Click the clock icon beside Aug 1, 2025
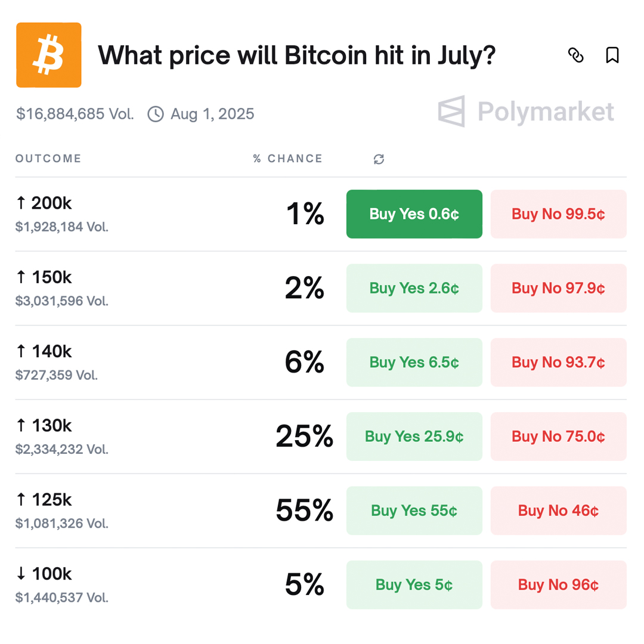The width and height of the screenshot is (644, 644). [156, 114]
